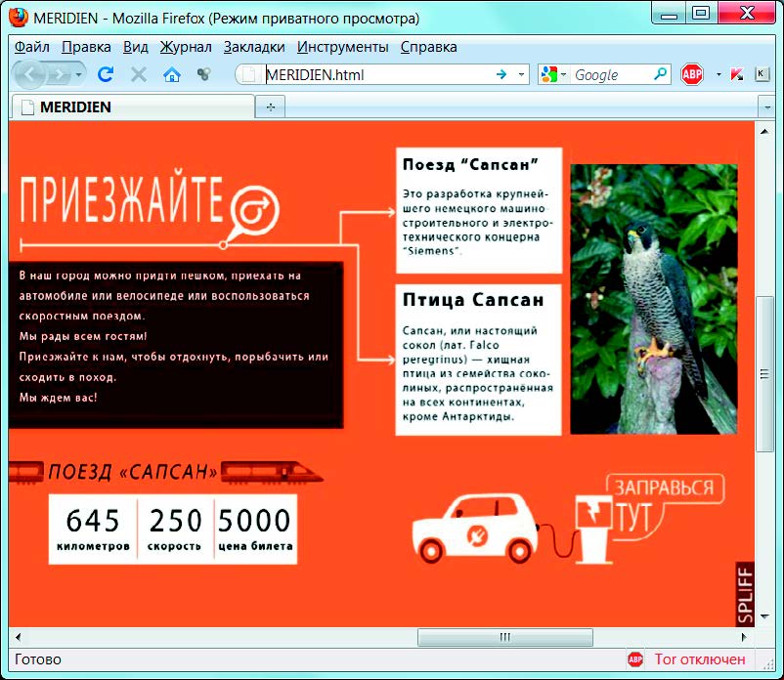Viewport: 784px width, 680px height.
Task: Open the Вид menu
Action: [136, 47]
